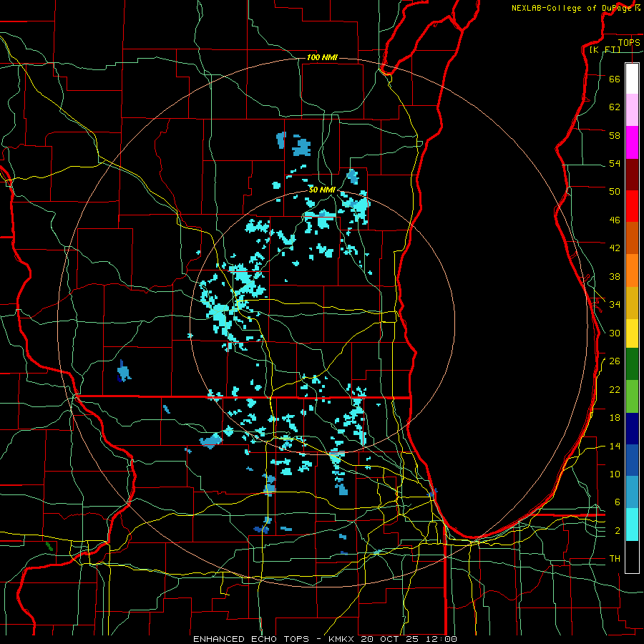The height and width of the screenshot is (644, 644).
Task: Click the legend value '14'
Action: pyautogui.click(x=615, y=446)
